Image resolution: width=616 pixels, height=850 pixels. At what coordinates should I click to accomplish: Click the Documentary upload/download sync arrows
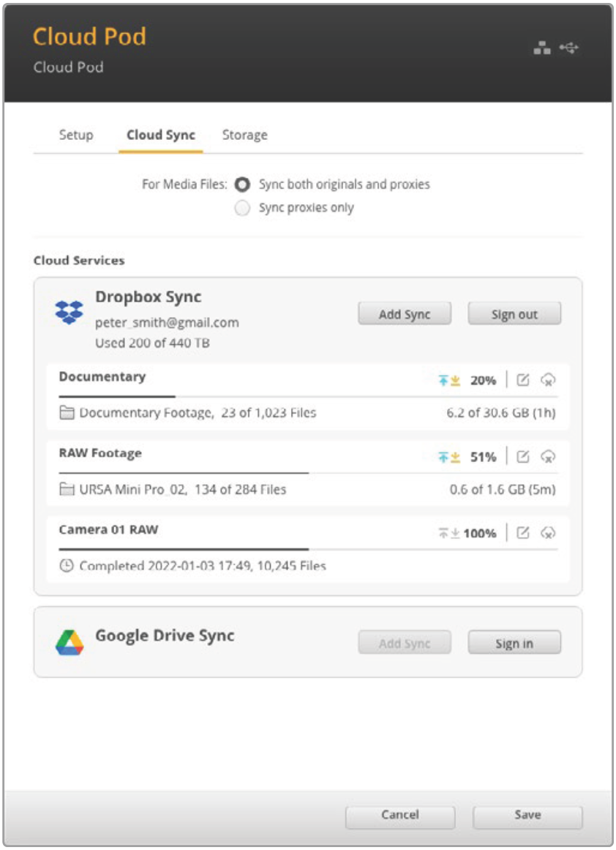click(449, 381)
